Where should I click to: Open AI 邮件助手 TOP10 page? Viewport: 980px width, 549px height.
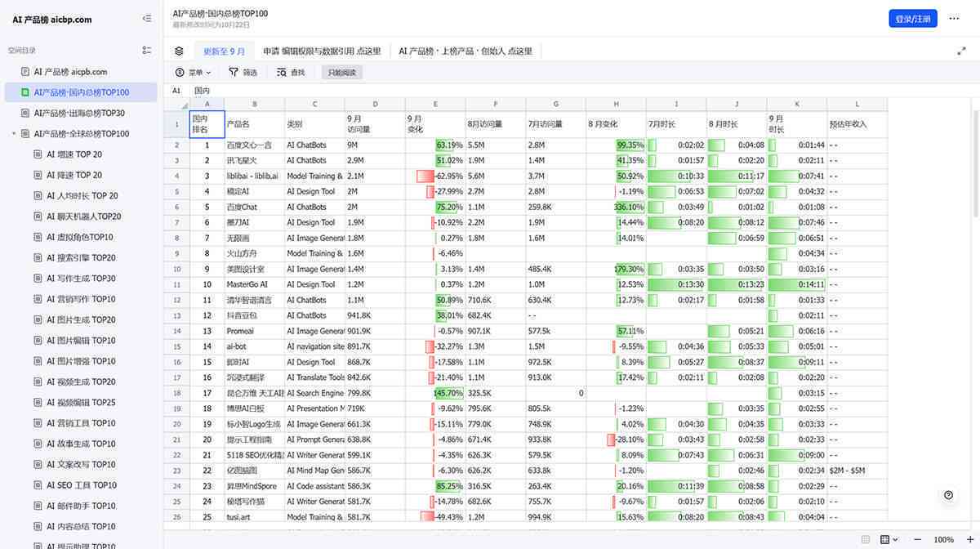click(x=81, y=506)
